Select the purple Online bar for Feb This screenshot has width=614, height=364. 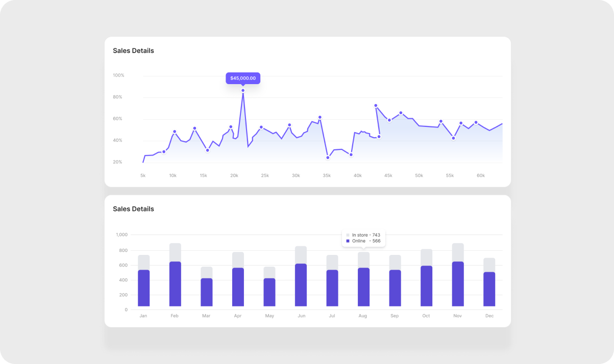pyautogui.click(x=175, y=284)
